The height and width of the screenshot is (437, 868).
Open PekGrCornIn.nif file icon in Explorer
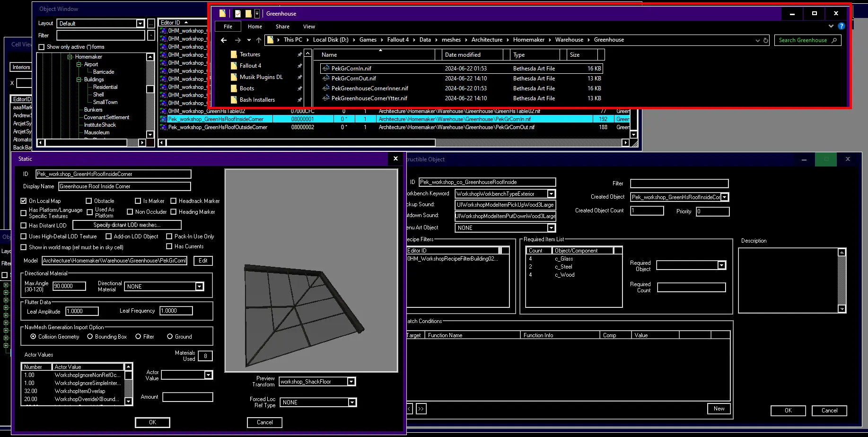tap(325, 69)
